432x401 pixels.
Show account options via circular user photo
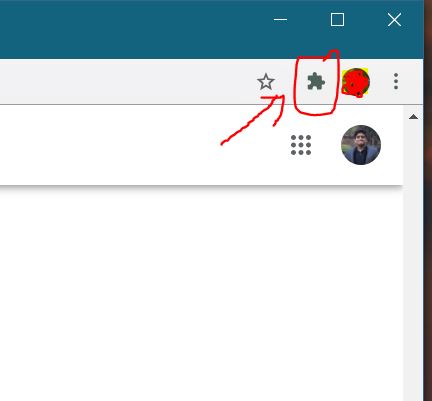(x=361, y=145)
